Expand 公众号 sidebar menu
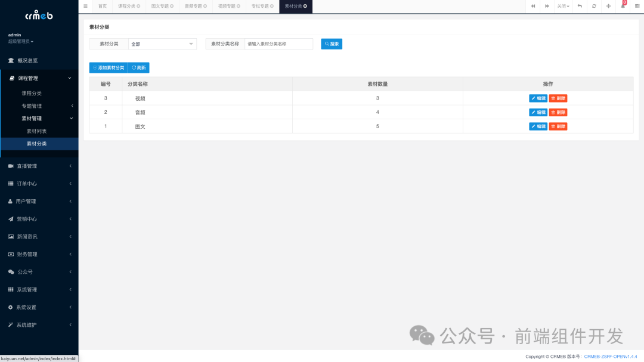 [x=39, y=272]
